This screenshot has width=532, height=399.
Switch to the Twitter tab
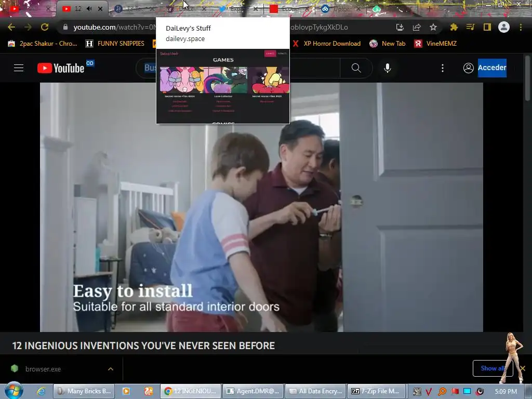pyautogui.click(x=238, y=9)
